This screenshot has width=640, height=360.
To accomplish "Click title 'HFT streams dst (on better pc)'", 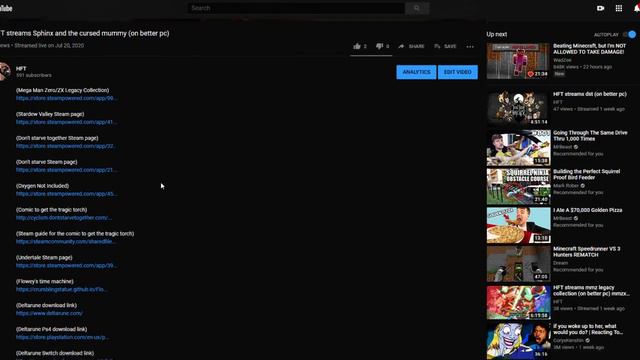I will point(589,94).
